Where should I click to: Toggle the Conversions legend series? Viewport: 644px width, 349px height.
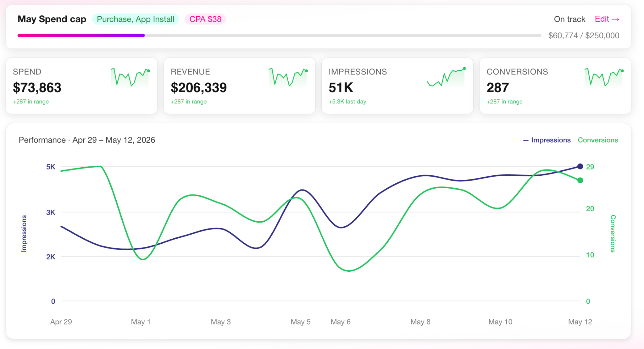point(598,140)
